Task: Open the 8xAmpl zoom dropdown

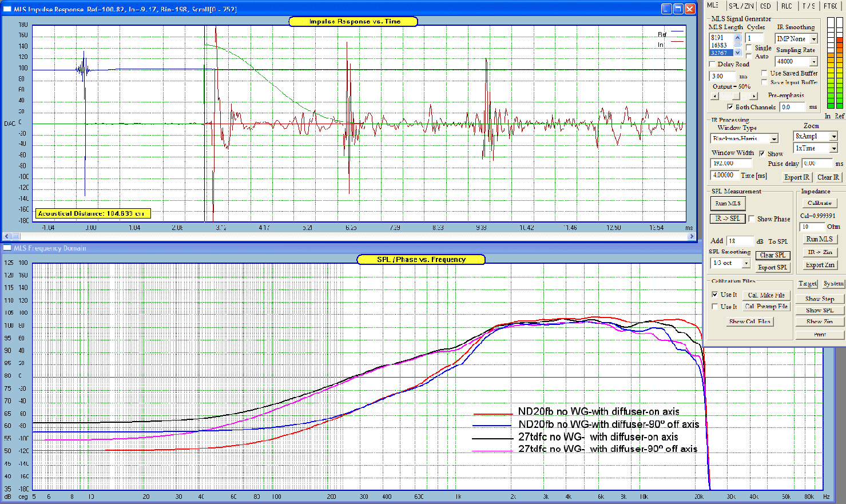Action: pos(833,136)
